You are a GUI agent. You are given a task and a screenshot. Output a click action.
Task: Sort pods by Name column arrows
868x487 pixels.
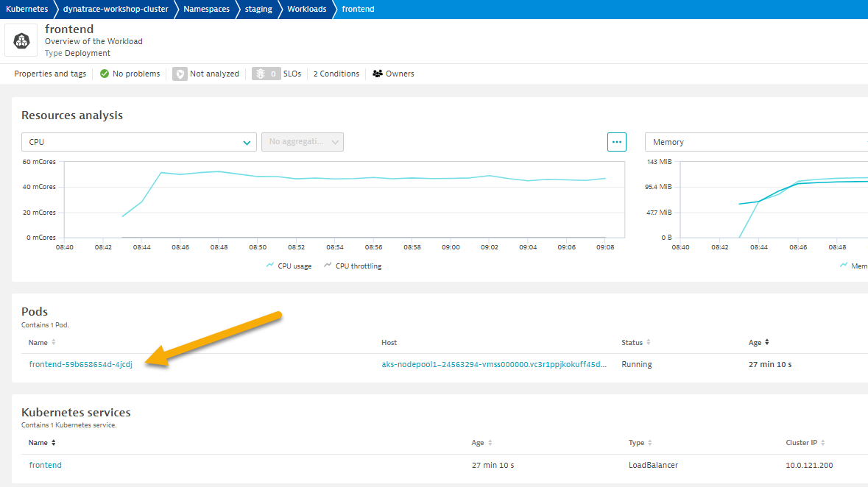53,343
